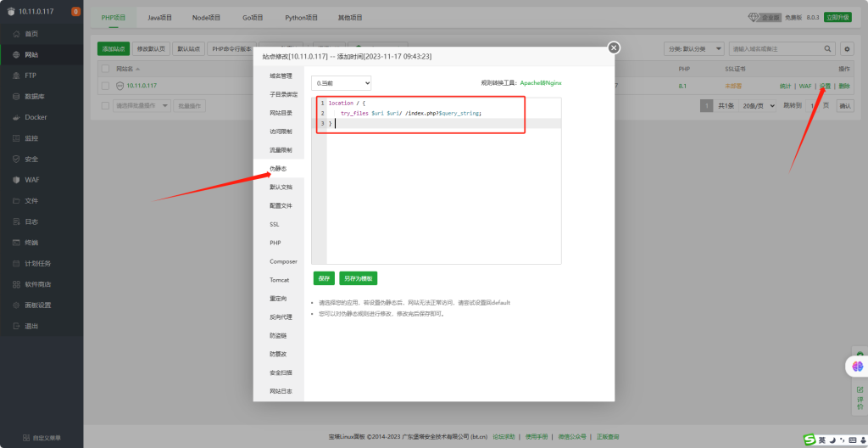Open the 日志 logs icon
Image resolution: width=868 pixels, height=448 pixels.
click(x=16, y=221)
